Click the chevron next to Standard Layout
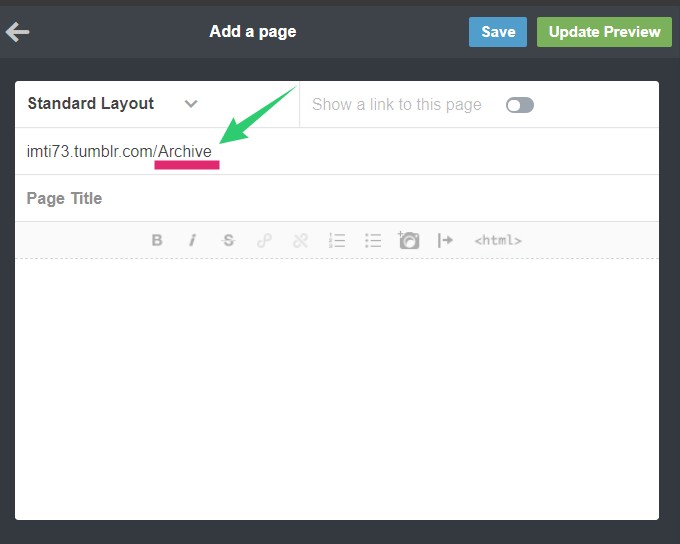The image size is (680, 544). point(191,104)
